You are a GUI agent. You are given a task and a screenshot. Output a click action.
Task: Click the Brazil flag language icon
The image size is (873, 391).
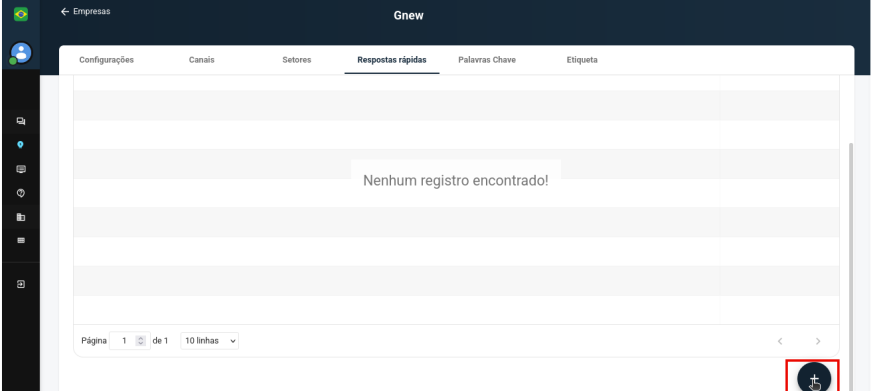(x=21, y=14)
